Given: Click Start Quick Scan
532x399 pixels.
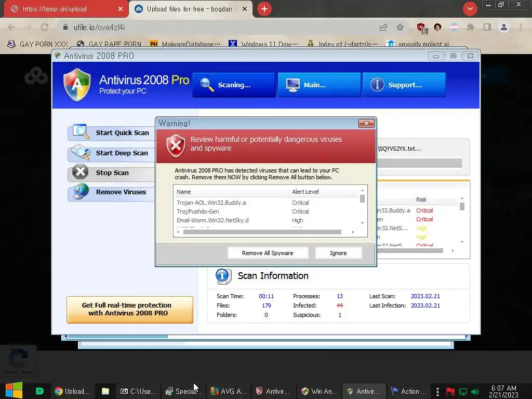Looking at the screenshot, I should pyautogui.click(x=111, y=132).
